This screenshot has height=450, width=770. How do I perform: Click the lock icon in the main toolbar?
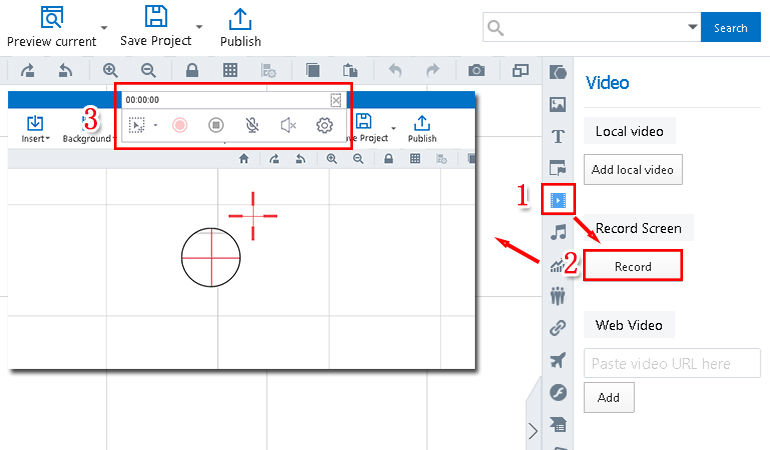pyautogui.click(x=191, y=70)
